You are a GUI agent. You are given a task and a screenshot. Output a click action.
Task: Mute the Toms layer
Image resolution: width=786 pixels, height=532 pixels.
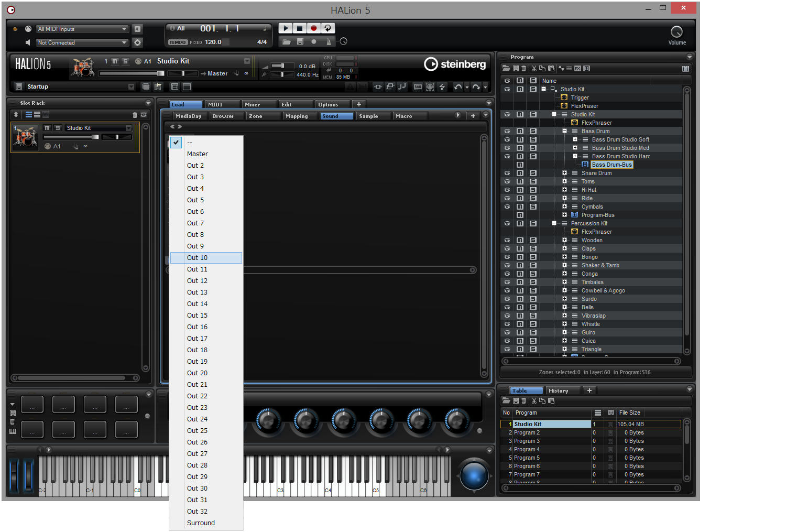pos(520,181)
